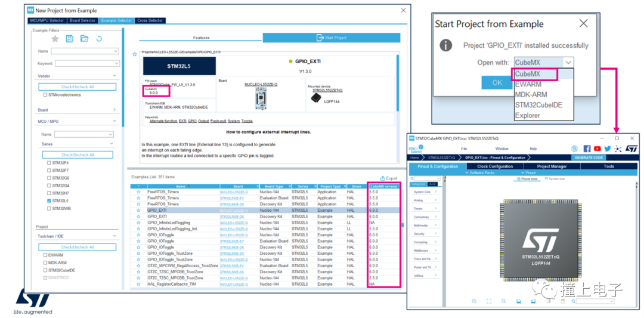The width and height of the screenshot is (644, 318).
Task: Open Clock Configuration tab
Action: [495, 166]
